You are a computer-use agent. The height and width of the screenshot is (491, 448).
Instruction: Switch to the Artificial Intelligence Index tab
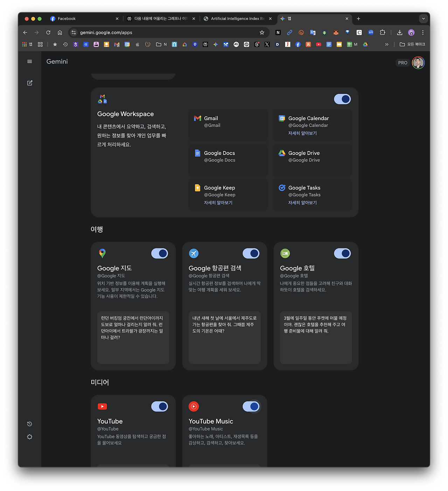[x=237, y=19]
